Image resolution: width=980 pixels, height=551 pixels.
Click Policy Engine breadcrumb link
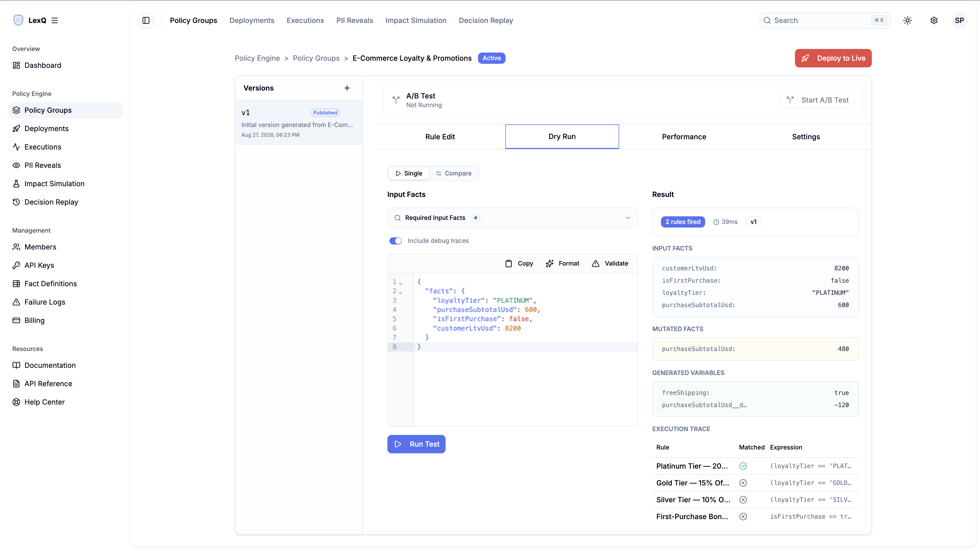click(x=257, y=58)
